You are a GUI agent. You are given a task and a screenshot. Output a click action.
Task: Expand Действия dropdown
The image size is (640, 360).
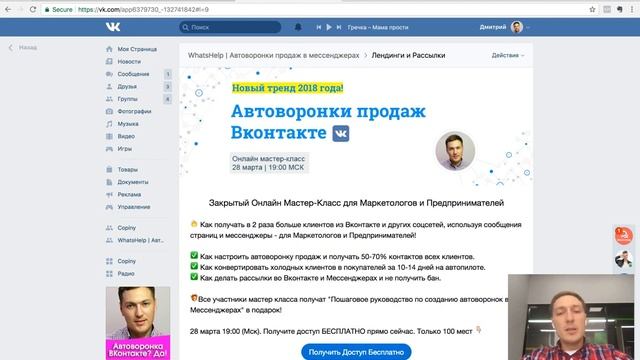[x=508, y=55]
